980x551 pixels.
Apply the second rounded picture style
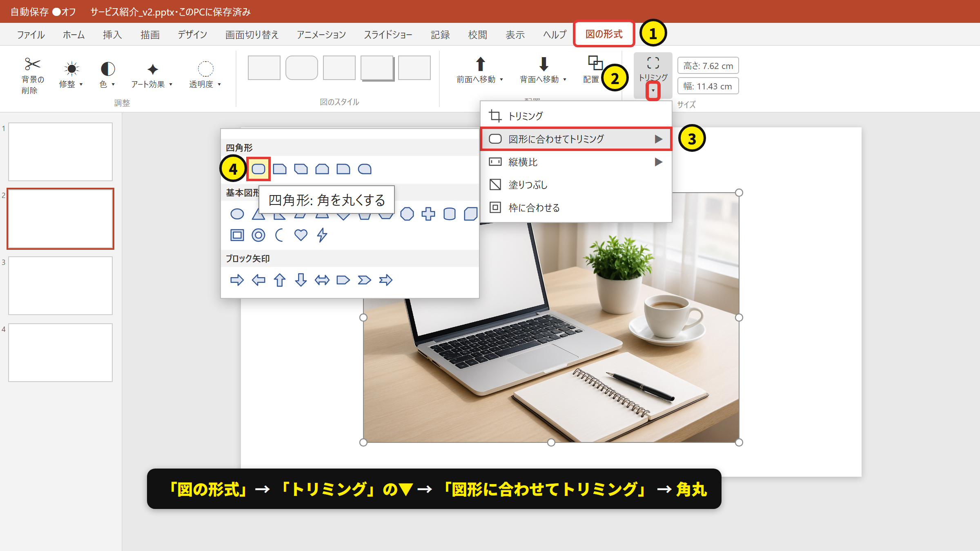pos(302,68)
